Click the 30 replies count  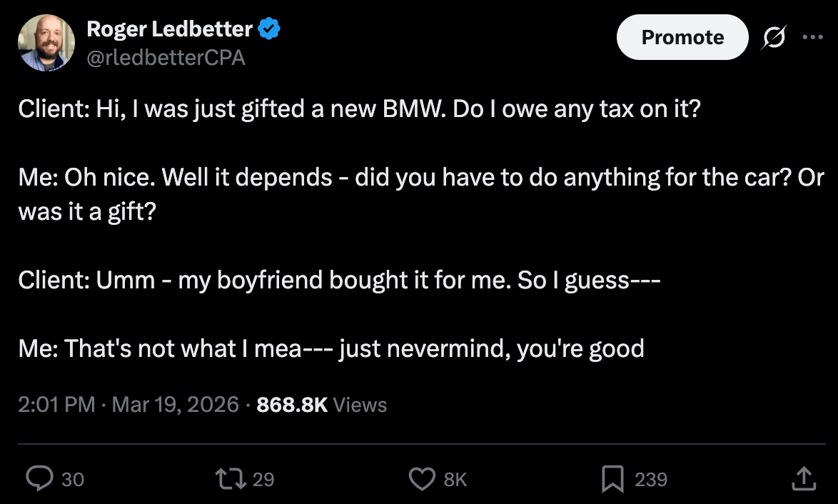point(72,479)
